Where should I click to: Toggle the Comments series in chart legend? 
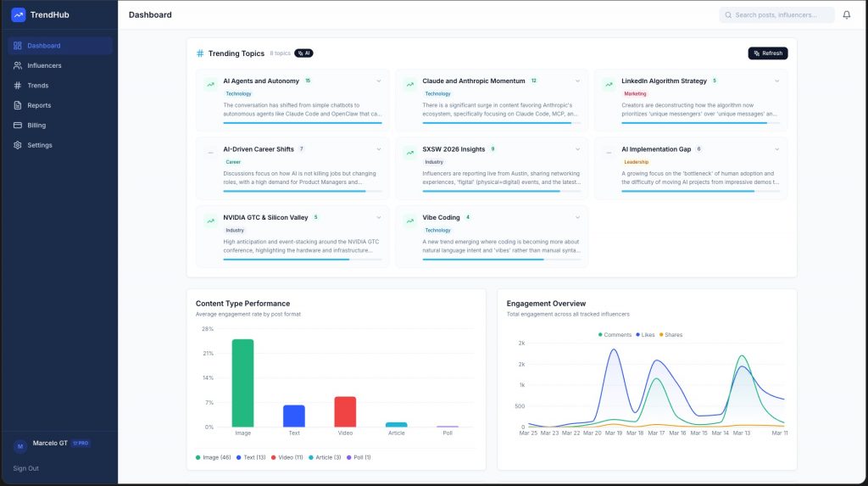pos(615,335)
